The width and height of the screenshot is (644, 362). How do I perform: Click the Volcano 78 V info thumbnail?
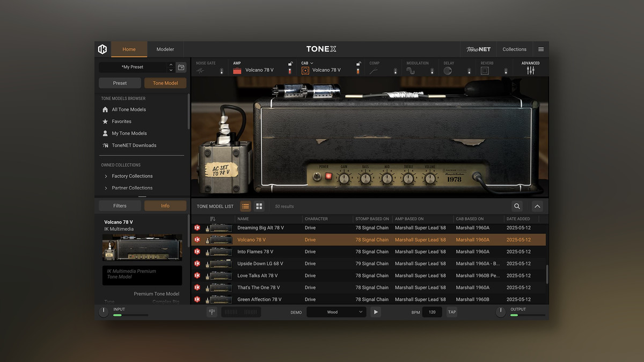click(x=142, y=248)
